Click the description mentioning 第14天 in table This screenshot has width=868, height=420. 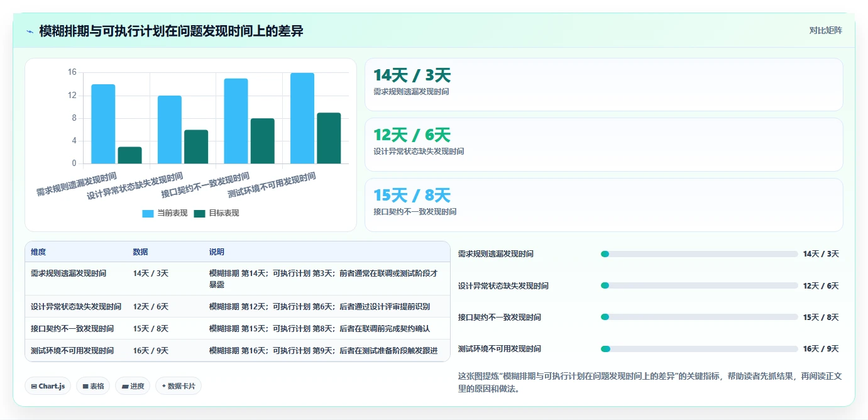[x=324, y=279]
